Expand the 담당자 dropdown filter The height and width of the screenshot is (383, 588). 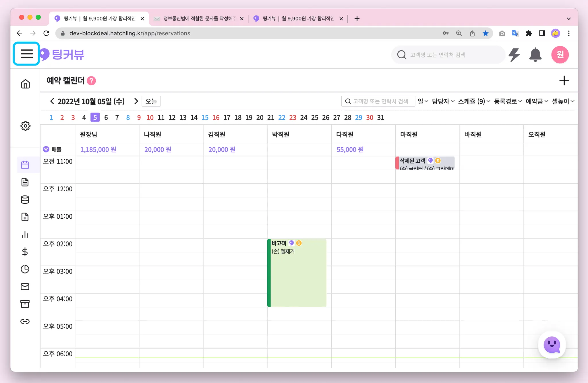click(x=443, y=101)
